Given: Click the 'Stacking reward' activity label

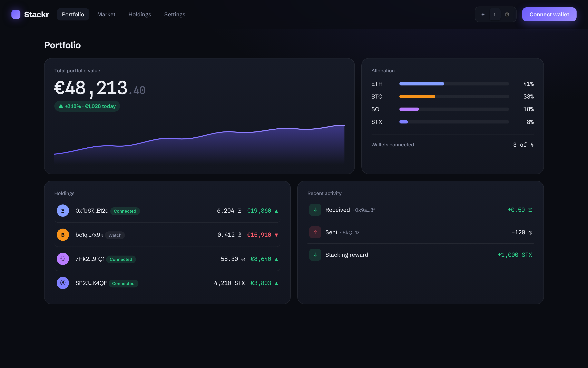Looking at the screenshot, I should (347, 255).
